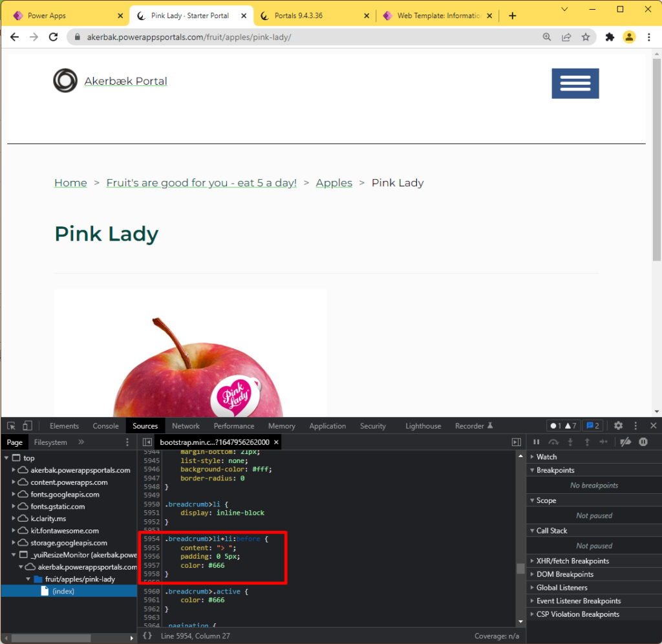Collapse the fruit/apples/pink-lady folder
Viewport: 662px width, 644px height.
click(28, 579)
